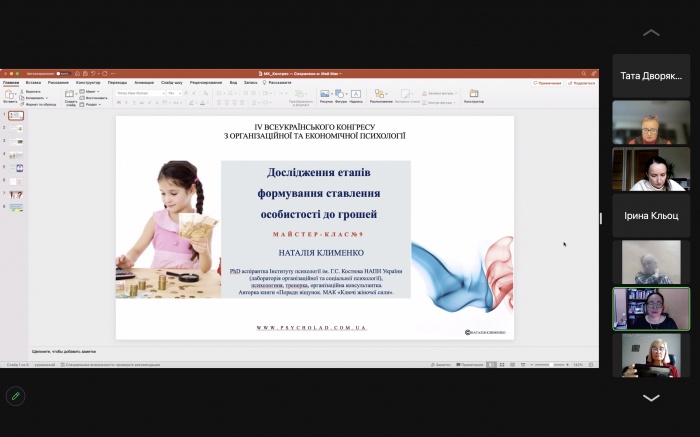Open the Вставка ribbon tab

tap(33, 82)
